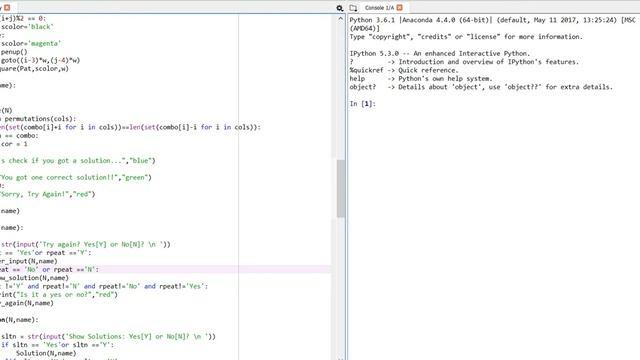Click the 'Type "copyright", "credits"' console line

(x=466, y=37)
